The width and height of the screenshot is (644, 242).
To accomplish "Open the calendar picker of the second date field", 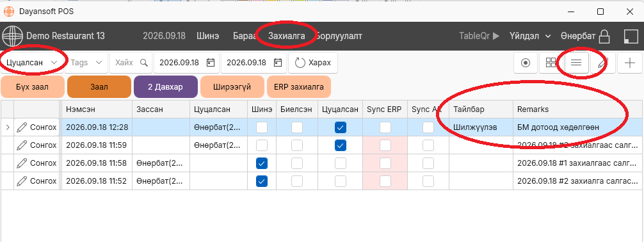I will click(278, 63).
